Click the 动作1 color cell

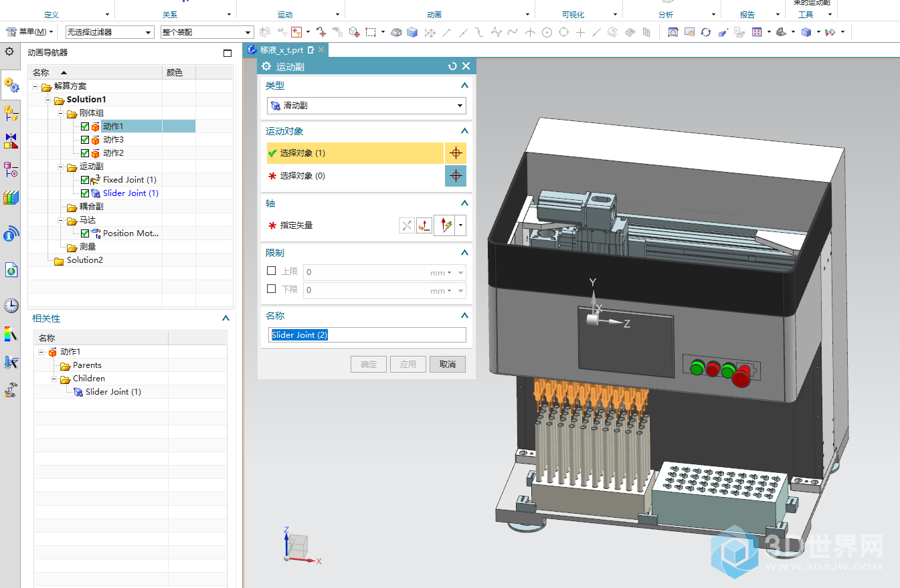click(x=179, y=126)
